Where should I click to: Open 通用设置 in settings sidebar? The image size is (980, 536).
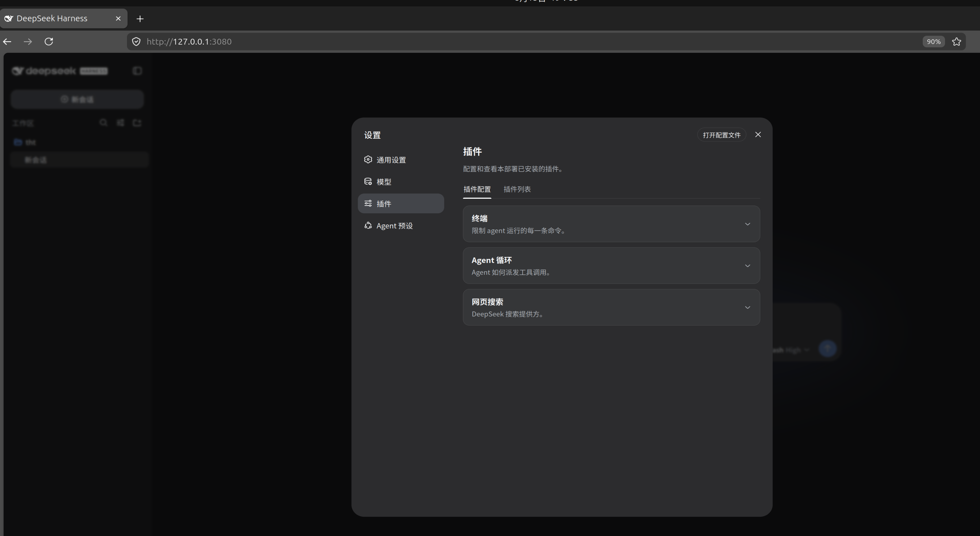tap(401, 160)
